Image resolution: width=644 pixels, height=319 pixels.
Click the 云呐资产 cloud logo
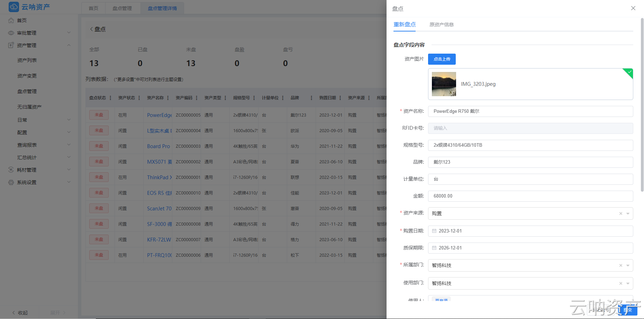(x=14, y=7)
